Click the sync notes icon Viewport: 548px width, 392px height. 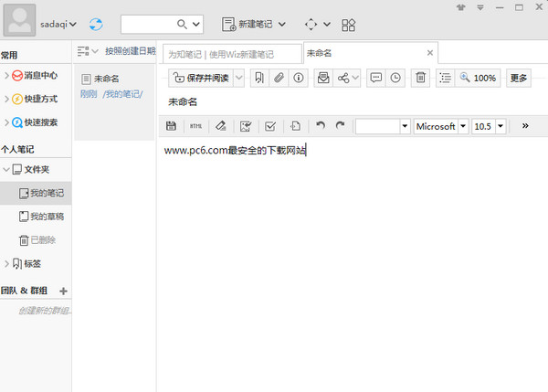97,23
